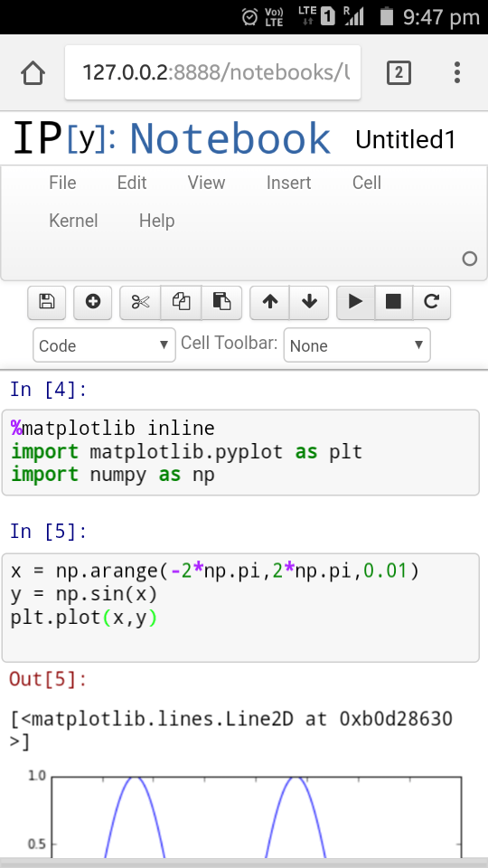Click the '%matplotlib inline' line
The height and width of the screenshot is (868, 488).
tap(113, 429)
